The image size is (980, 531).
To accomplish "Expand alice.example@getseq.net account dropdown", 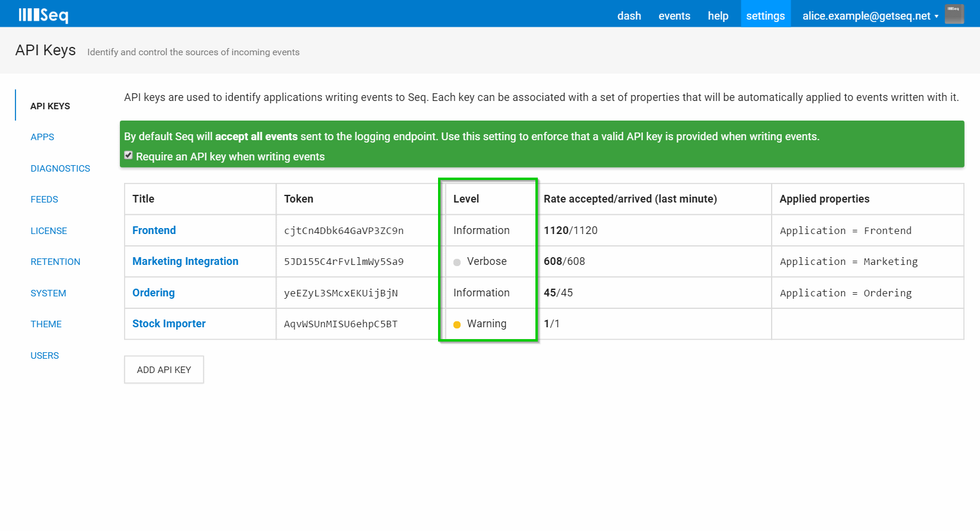I will click(x=870, y=16).
